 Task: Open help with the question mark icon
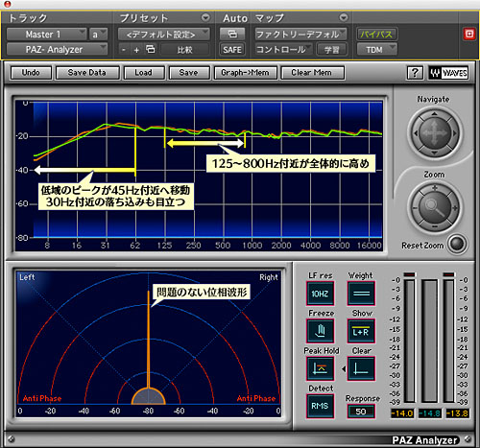pyautogui.click(x=415, y=73)
